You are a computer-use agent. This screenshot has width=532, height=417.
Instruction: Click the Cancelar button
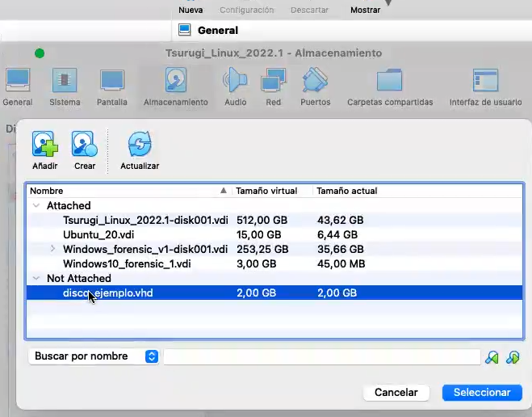coord(396,393)
